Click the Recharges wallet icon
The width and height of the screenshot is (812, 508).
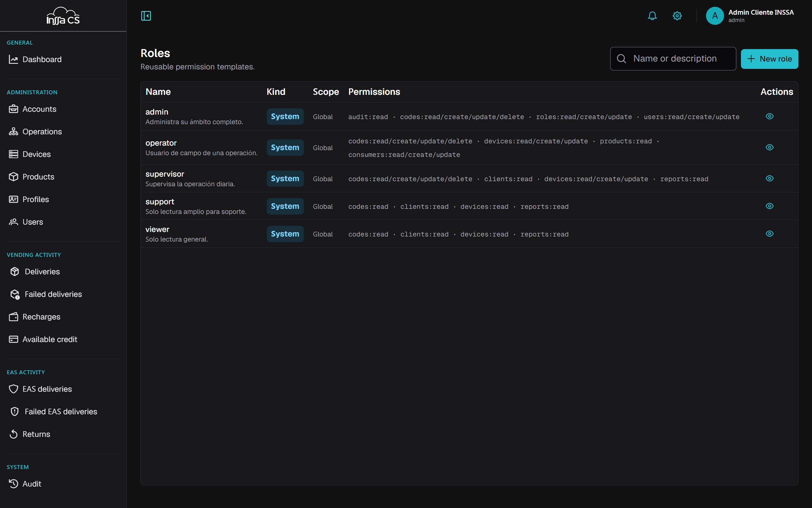point(14,317)
